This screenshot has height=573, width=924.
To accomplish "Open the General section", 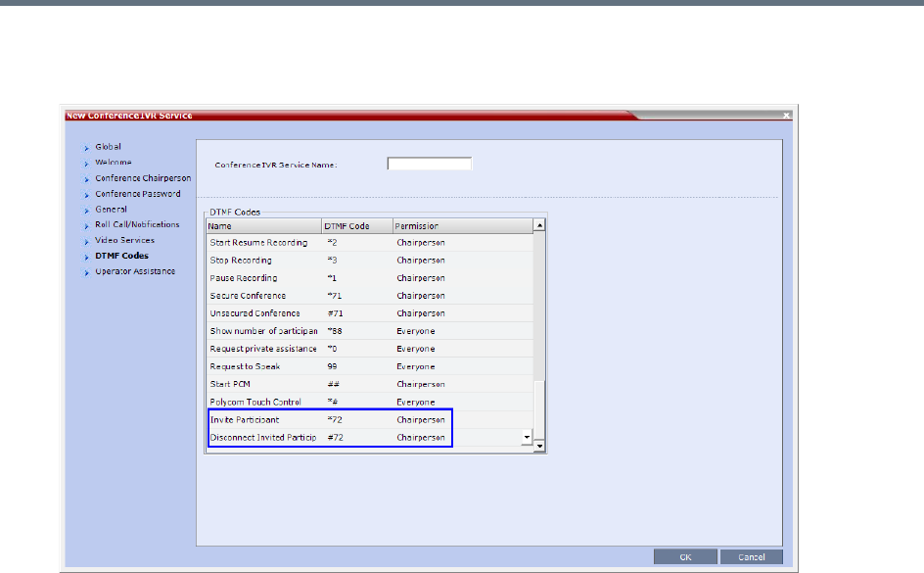I will [111, 210].
